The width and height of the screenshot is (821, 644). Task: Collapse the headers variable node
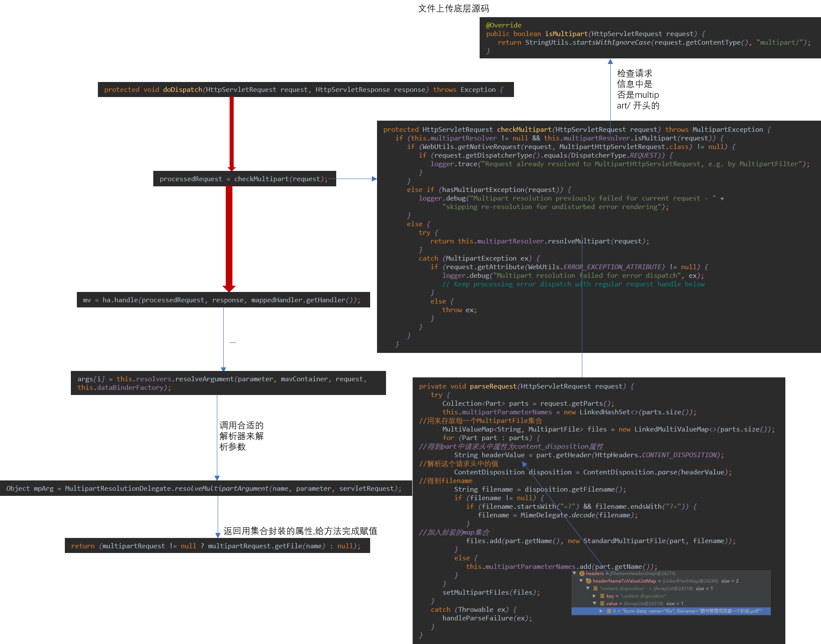[575, 574]
